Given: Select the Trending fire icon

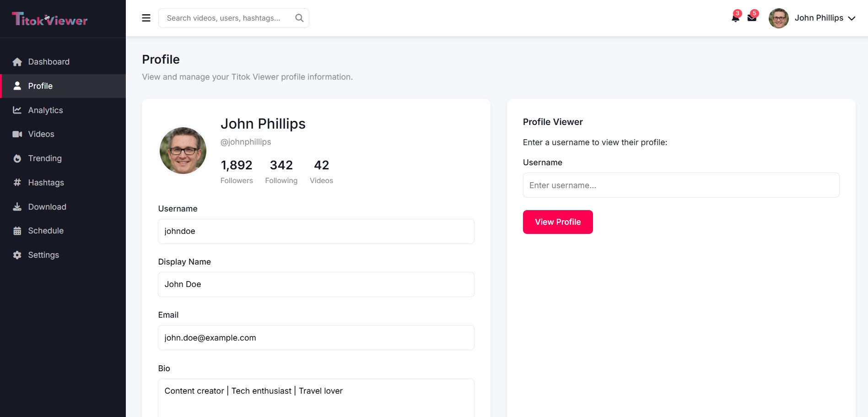Looking at the screenshot, I should pos(17,158).
